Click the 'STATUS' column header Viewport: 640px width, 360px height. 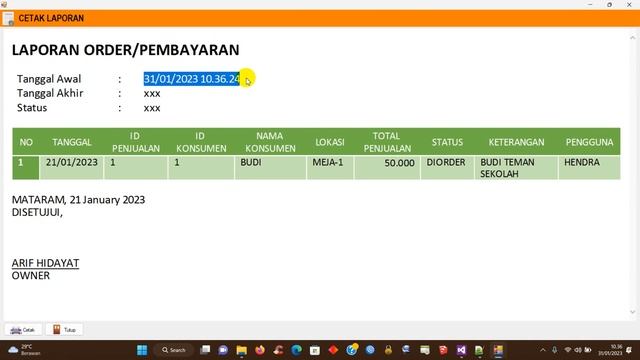point(447,142)
